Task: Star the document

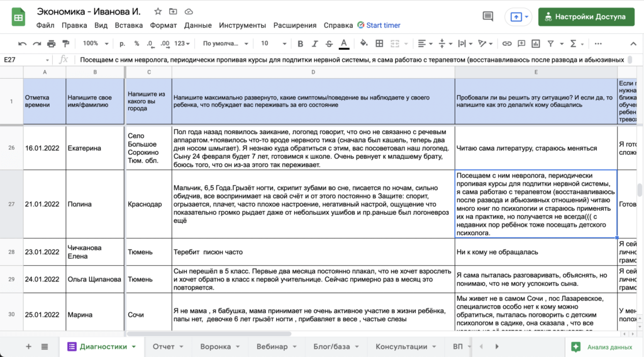Action: (158, 11)
